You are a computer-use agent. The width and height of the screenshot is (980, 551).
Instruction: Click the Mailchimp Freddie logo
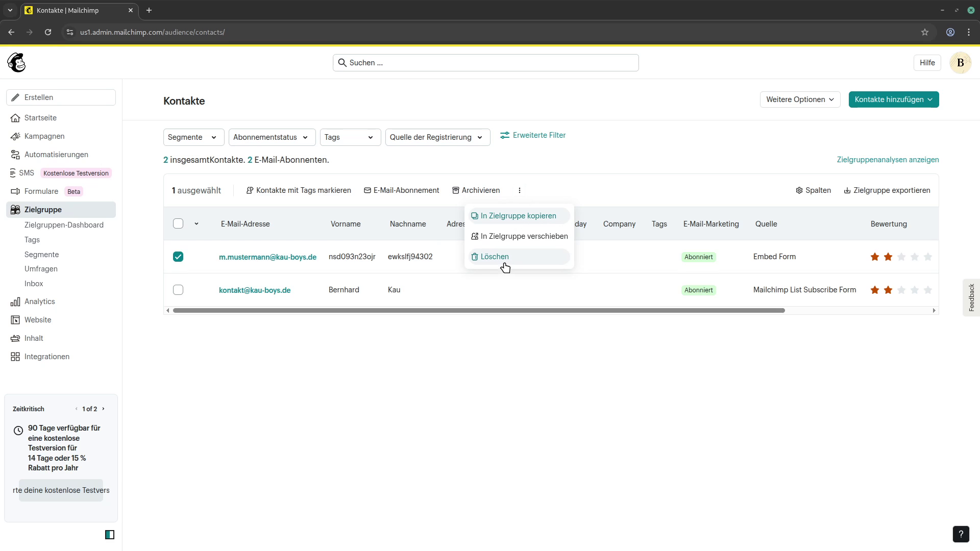point(17,63)
